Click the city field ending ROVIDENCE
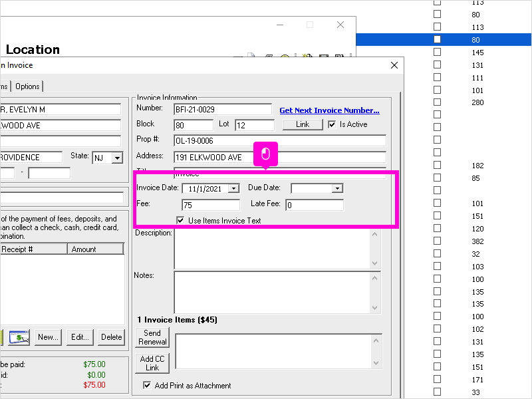The width and height of the screenshot is (532, 399). tap(31, 158)
